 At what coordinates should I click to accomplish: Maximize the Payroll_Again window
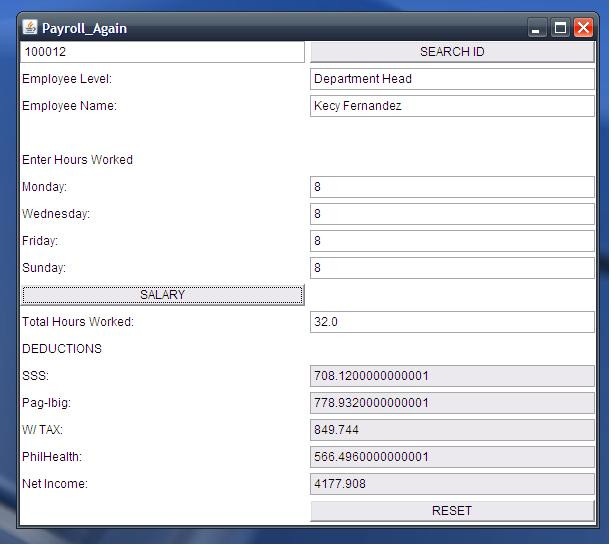[x=560, y=28]
